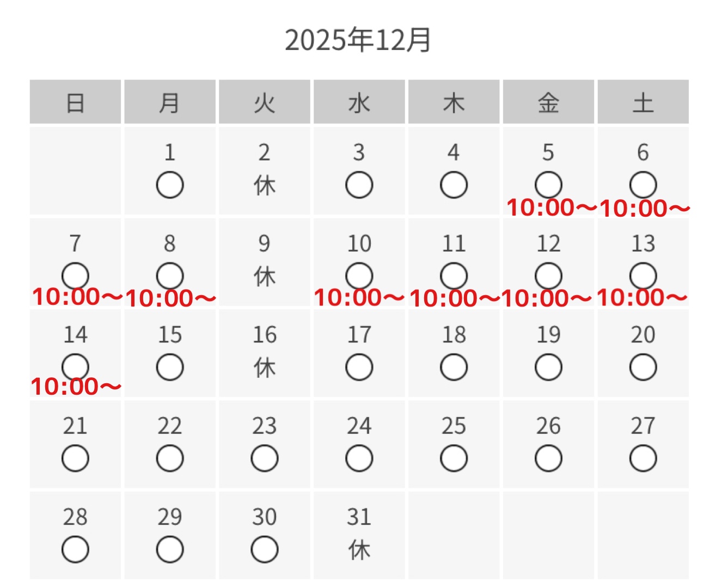Select the circle under December 17
Screen dimensions: 716x588
click(359, 367)
